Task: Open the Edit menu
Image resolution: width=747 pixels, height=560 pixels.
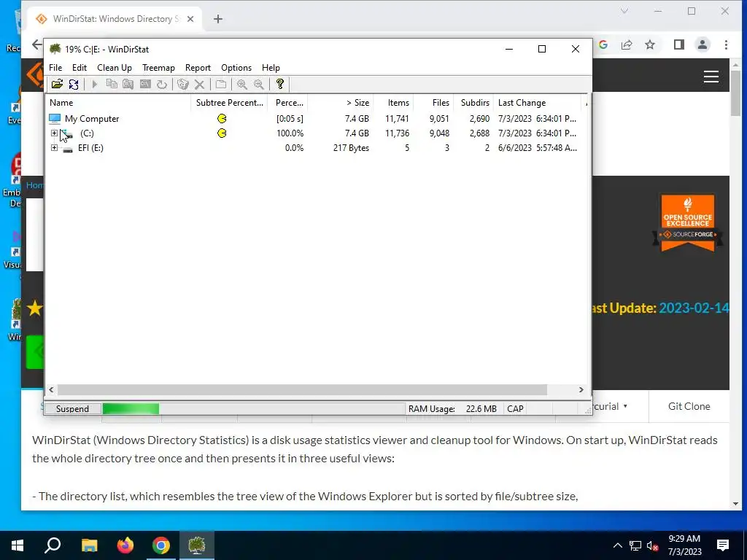Action: [x=80, y=68]
